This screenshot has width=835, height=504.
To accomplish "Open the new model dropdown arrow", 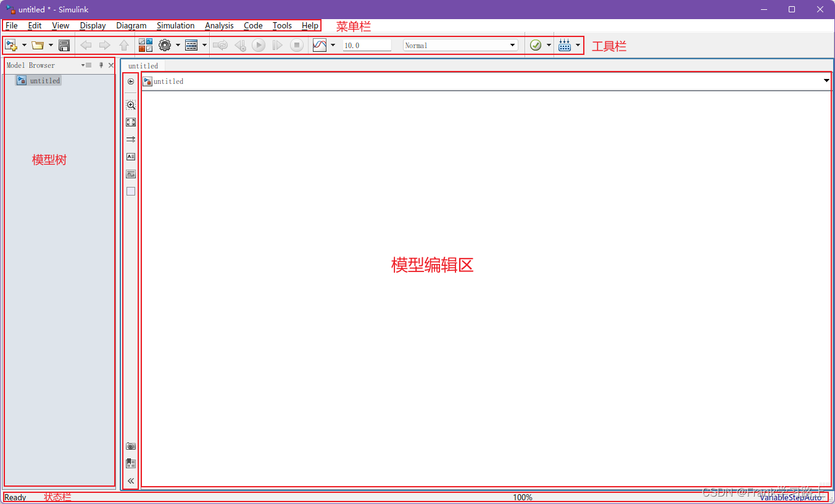I will coord(23,44).
